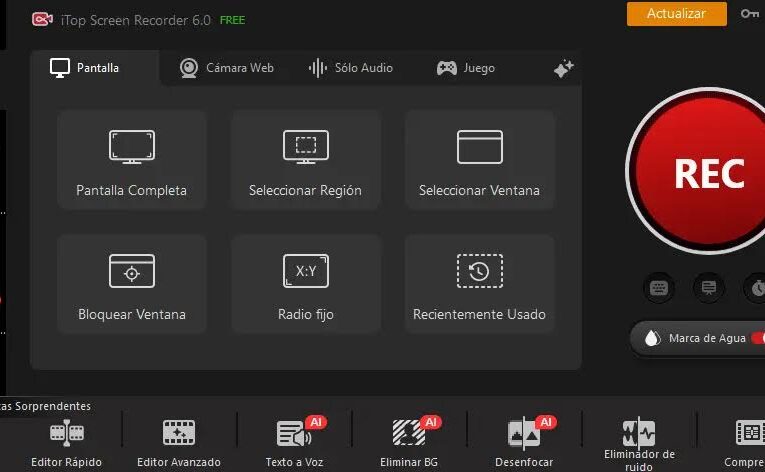Launch Eliminar BG AI tool
Viewport: 765px width, 472px height.
point(409,442)
